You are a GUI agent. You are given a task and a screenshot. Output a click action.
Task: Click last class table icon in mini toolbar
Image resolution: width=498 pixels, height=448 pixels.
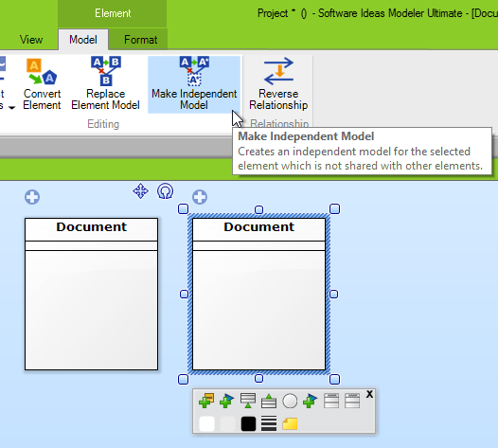click(x=352, y=401)
